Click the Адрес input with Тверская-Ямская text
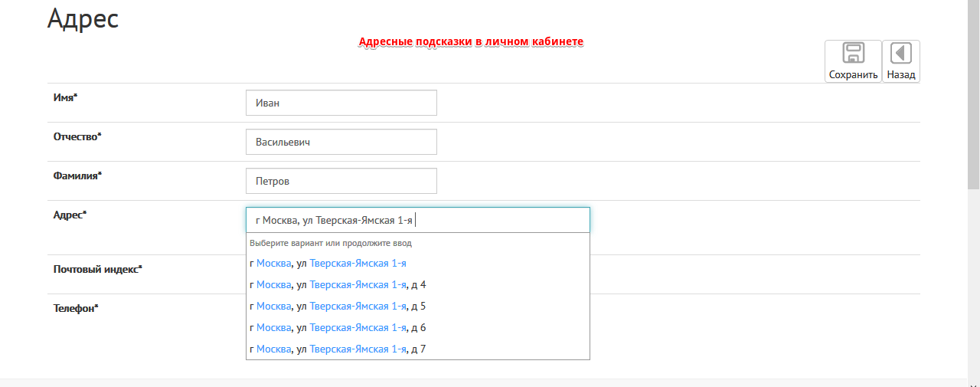The height and width of the screenshot is (387, 980). [418, 220]
